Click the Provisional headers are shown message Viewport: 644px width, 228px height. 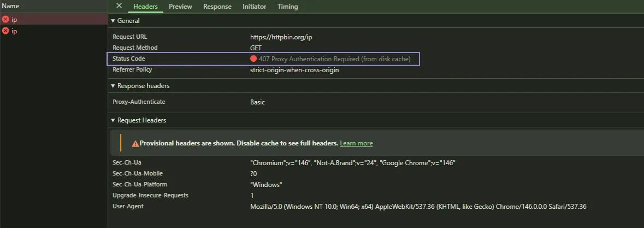click(x=239, y=143)
